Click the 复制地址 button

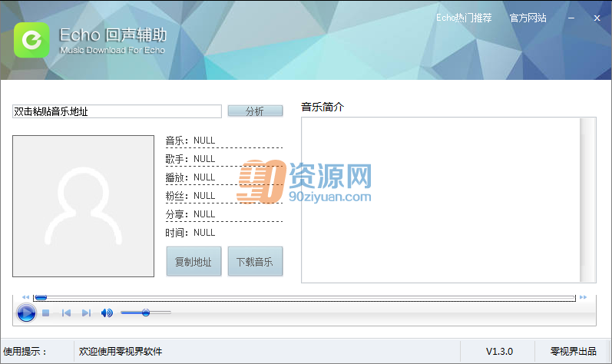point(194,261)
